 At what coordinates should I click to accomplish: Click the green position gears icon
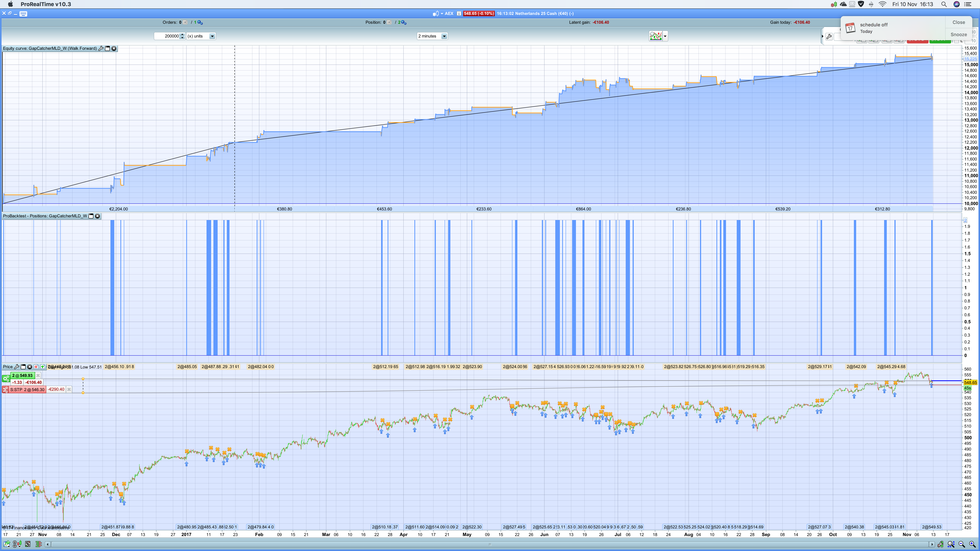click(6, 379)
